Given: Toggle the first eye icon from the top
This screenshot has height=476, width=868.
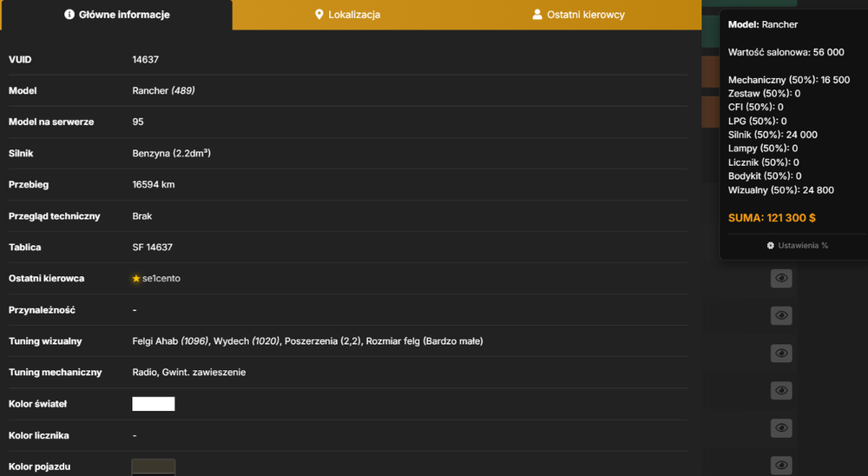Looking at the screenshot, I should tap(781, 278).
